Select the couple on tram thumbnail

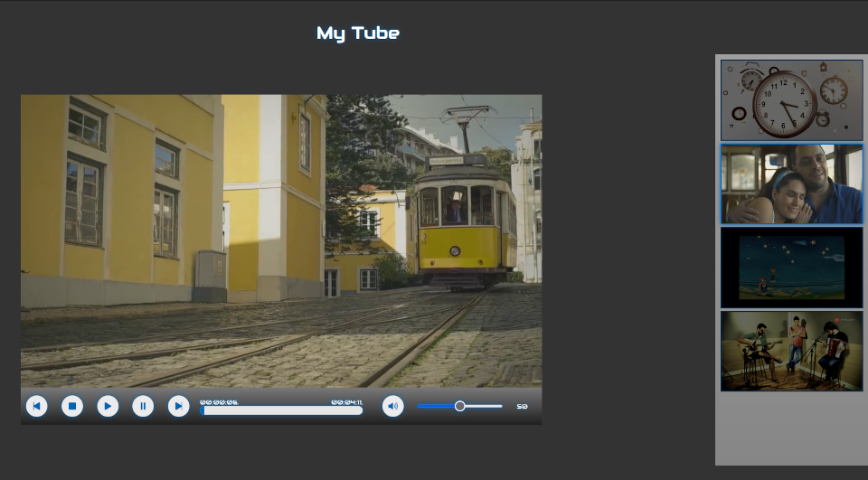pyautogui.click(x=792, y=184)
